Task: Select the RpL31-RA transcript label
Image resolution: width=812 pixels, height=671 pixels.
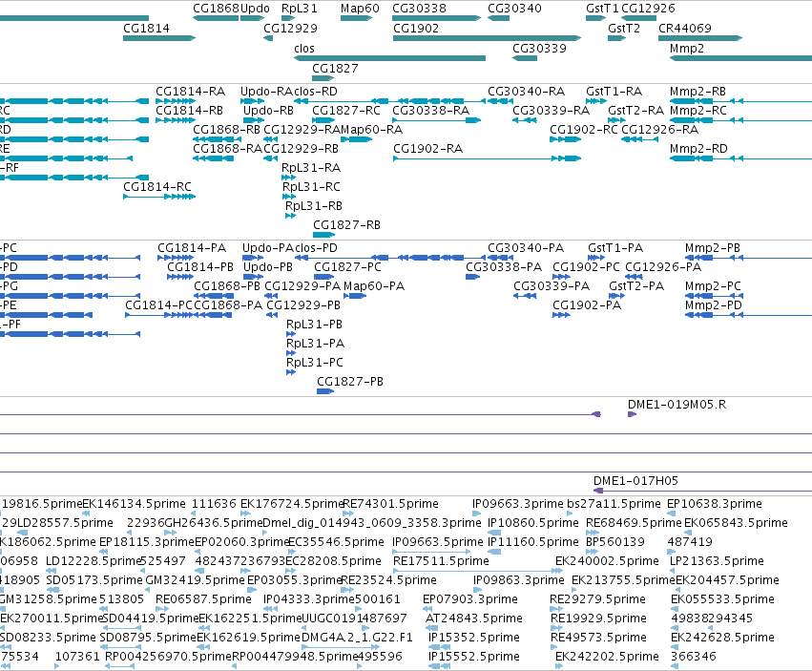Action: [311, 168]
